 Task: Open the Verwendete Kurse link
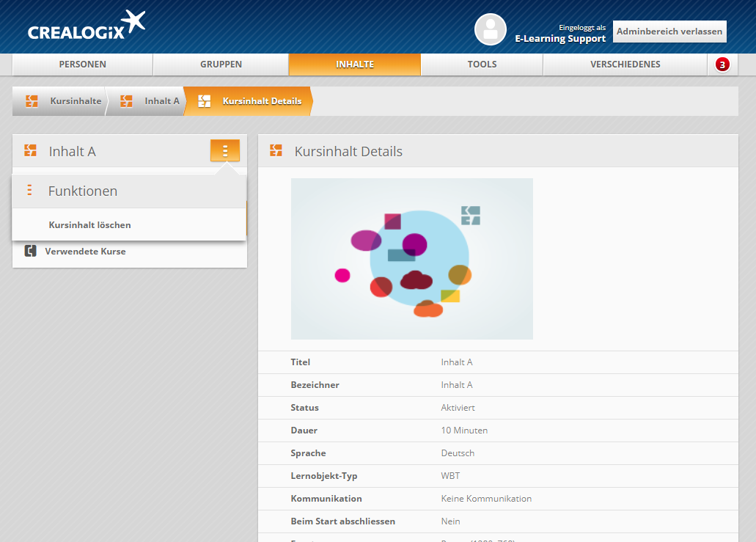pos(85,251)
